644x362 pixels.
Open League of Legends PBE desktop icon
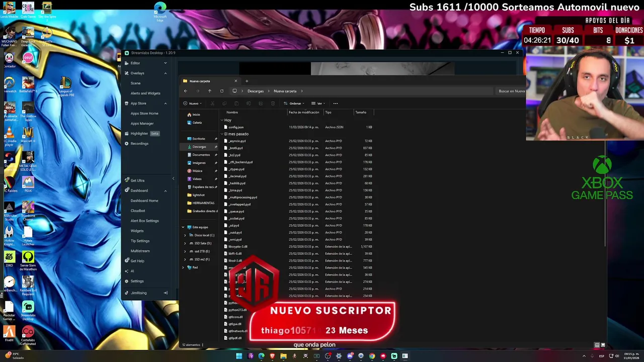tap(66, 85)
